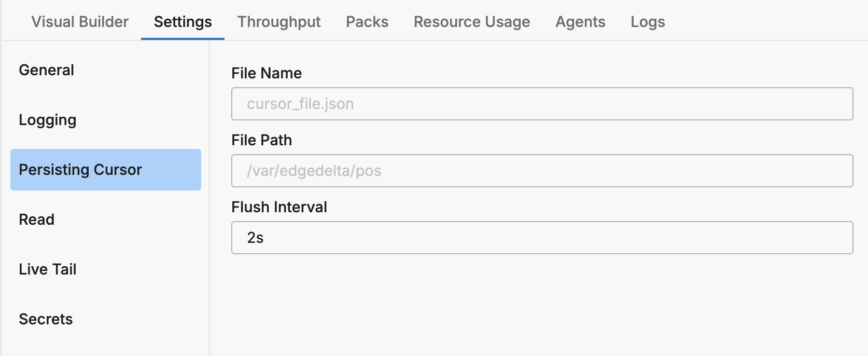
Task: Select the Settings tab
Action: (x=183, y=22)
